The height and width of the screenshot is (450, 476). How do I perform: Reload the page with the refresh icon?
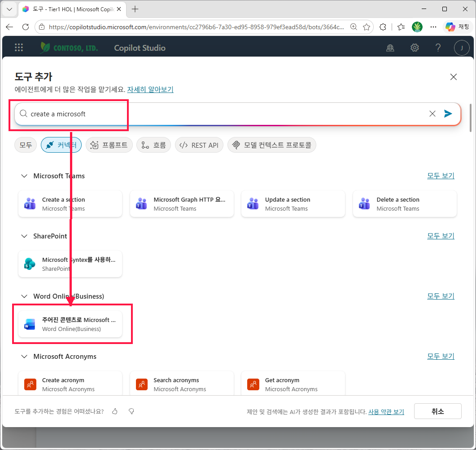(x=26, y=27)
